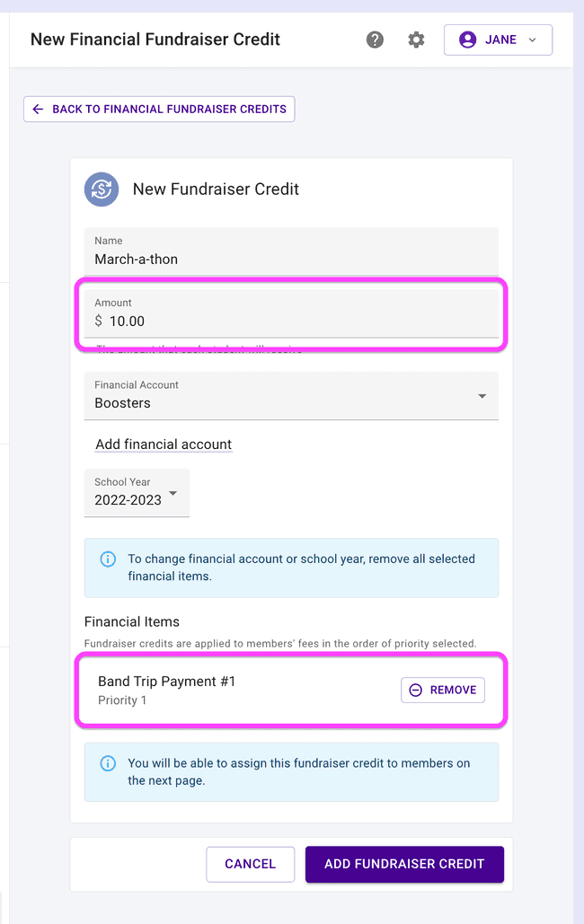Click the info icon in the assign members notice
584x924 pixels.
108,763
